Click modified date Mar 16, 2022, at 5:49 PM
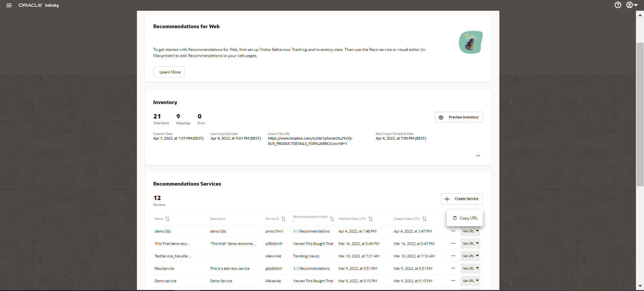The height and width of the screenshot is (291, 644). click(x=359, y=244)
